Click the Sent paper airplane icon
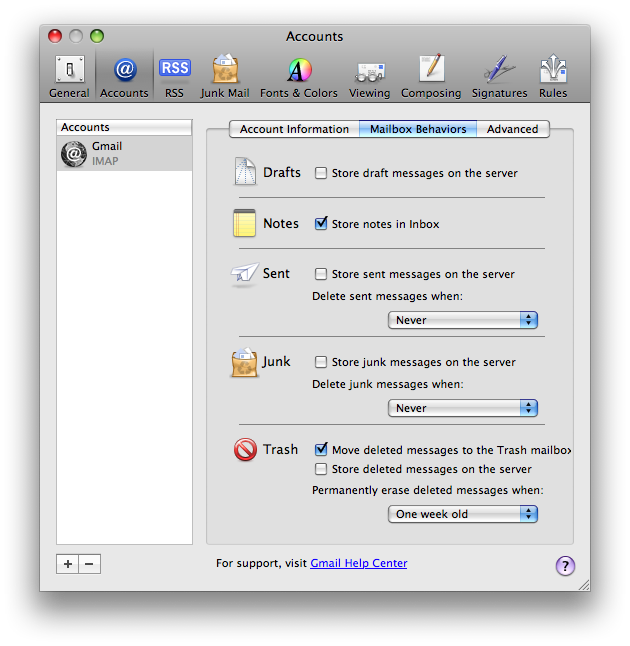 [245, 273]
